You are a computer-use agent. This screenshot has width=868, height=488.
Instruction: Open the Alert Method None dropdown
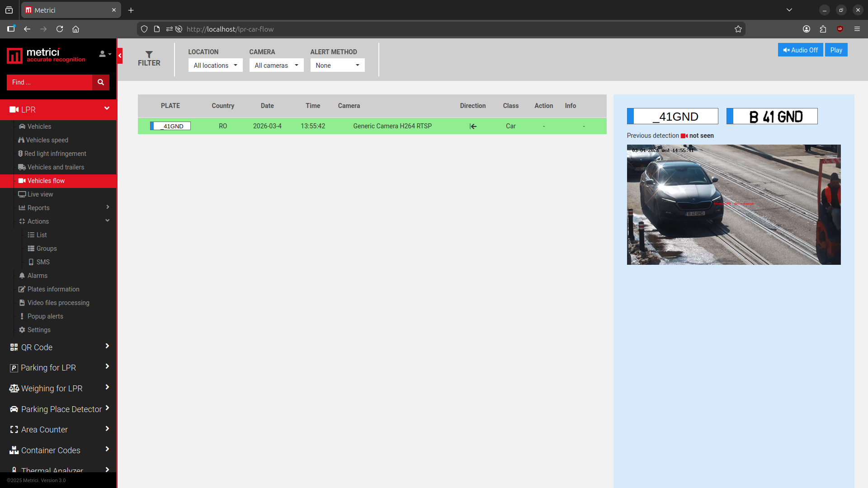338,66
